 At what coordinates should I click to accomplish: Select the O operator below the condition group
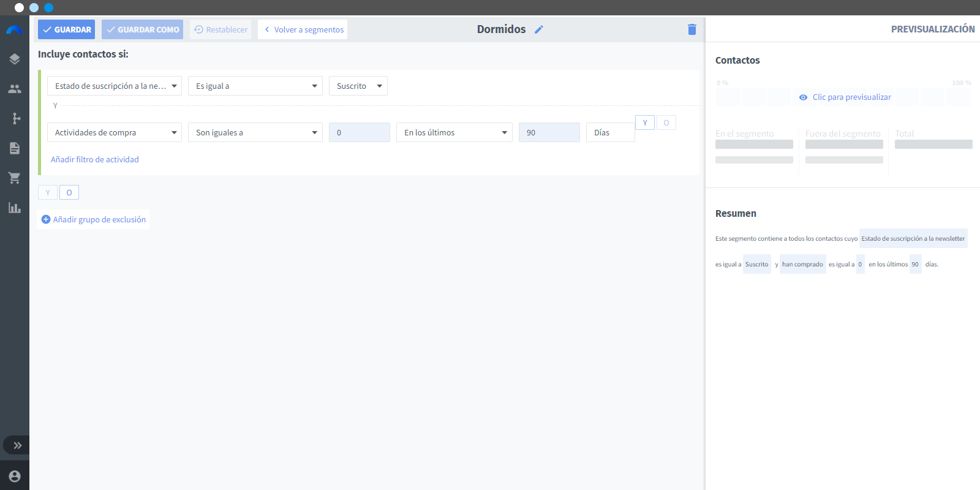69,192
